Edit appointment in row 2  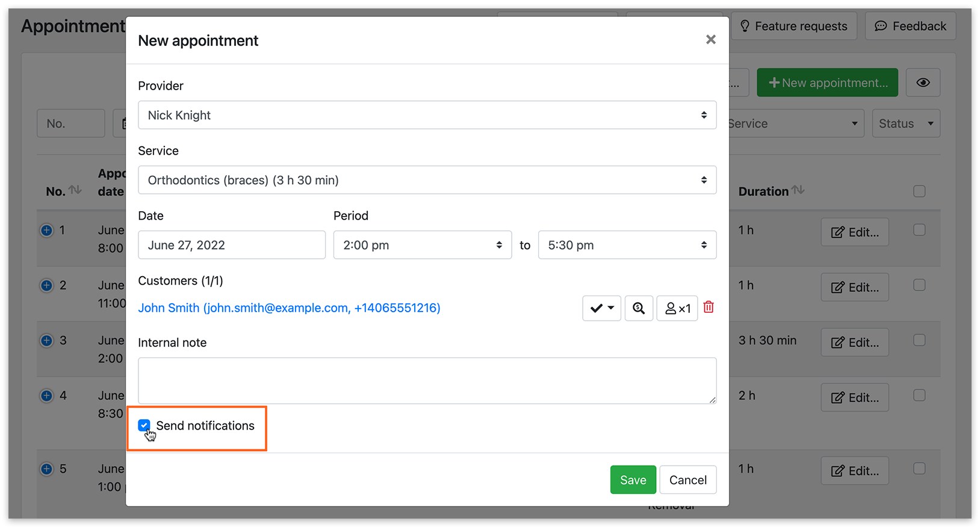[855, 288]
